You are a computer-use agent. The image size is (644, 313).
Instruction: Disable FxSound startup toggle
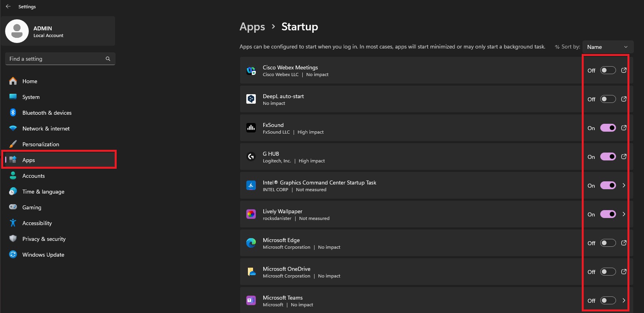pyautogui.click(x=608, y=128)
